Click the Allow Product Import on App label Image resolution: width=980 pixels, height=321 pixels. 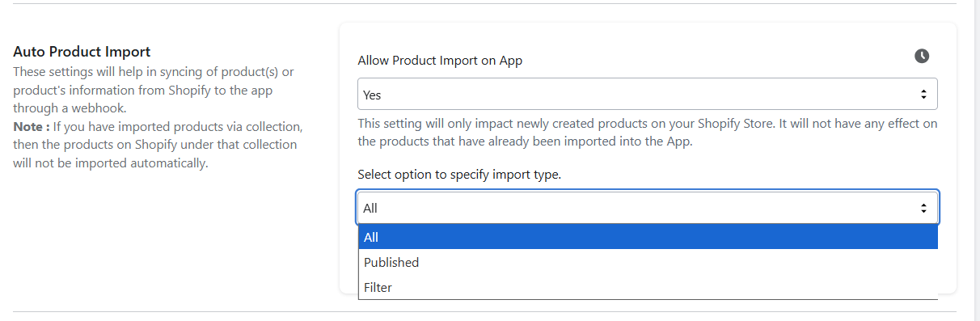(x=440, y=61)
